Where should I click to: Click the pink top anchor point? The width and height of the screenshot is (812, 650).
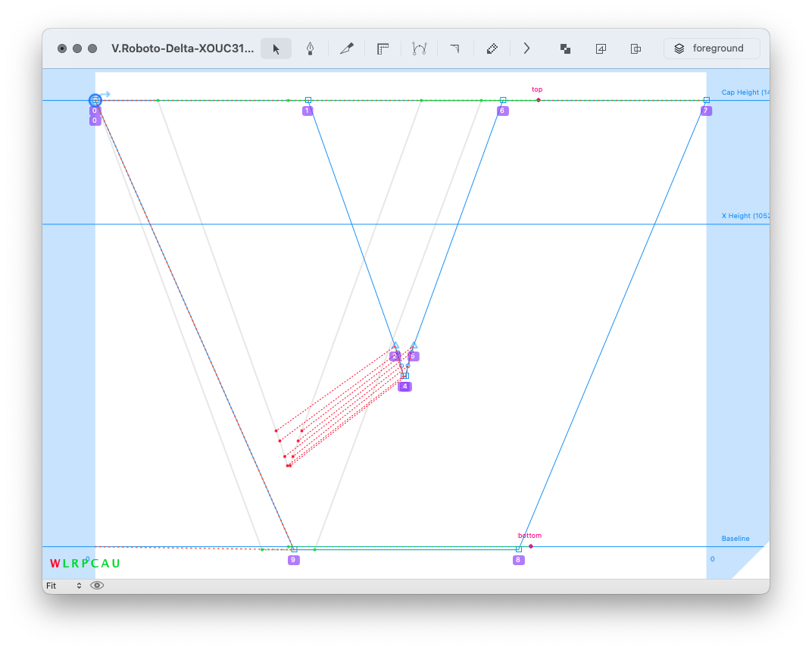(x=539, y=100)
